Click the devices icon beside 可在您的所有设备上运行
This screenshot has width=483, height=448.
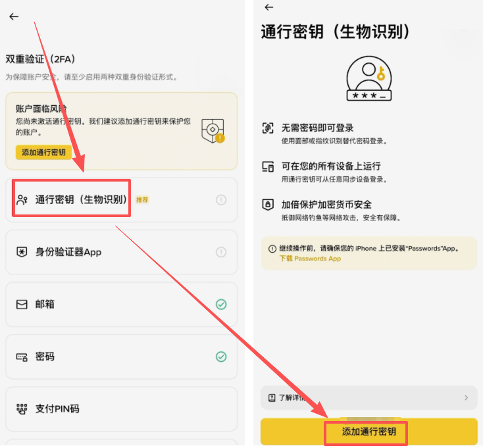[x=268, y=166]
